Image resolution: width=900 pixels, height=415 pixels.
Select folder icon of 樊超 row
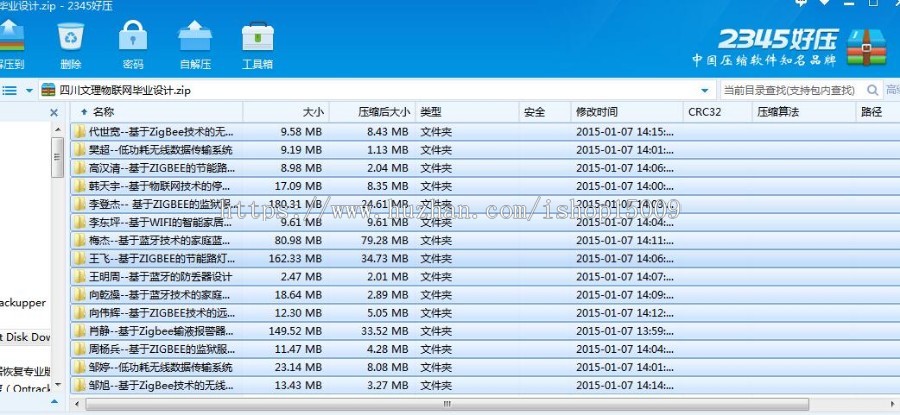point(80,150)
